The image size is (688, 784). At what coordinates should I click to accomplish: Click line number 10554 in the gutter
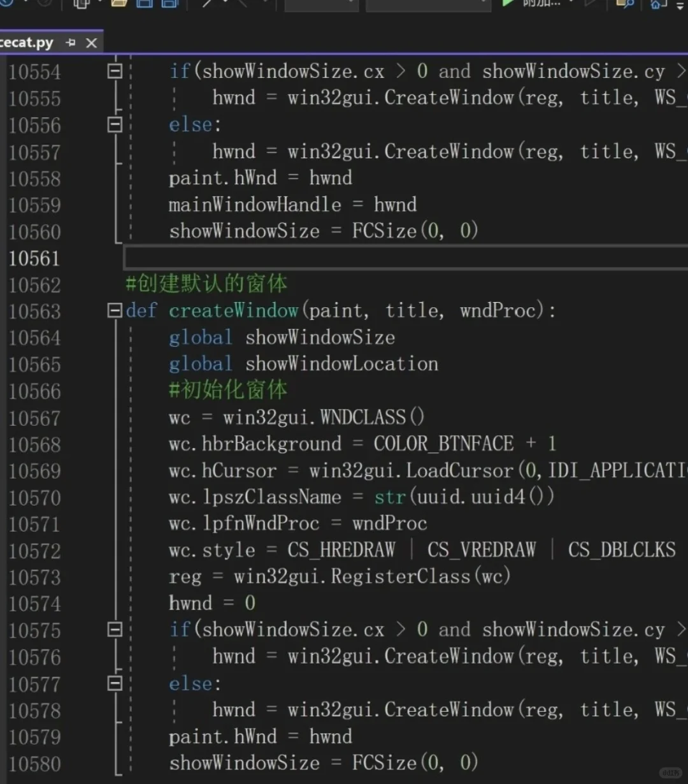click(35, 72)
